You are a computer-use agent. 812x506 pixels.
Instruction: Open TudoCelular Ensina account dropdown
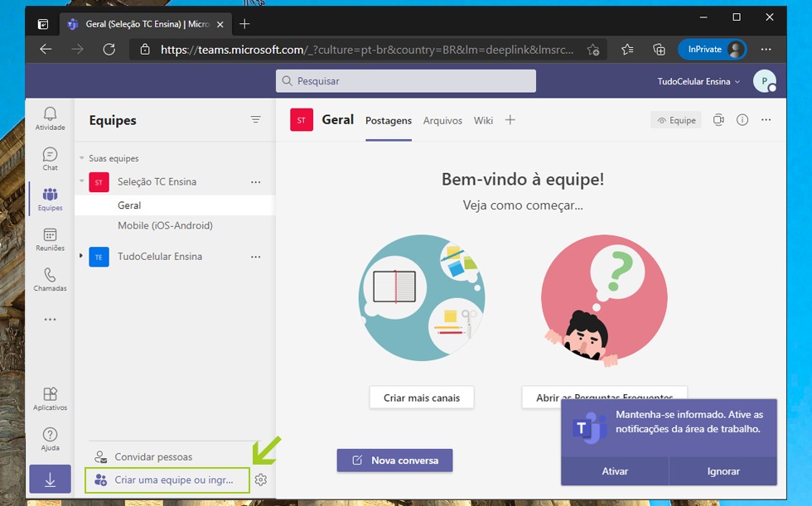698,81
